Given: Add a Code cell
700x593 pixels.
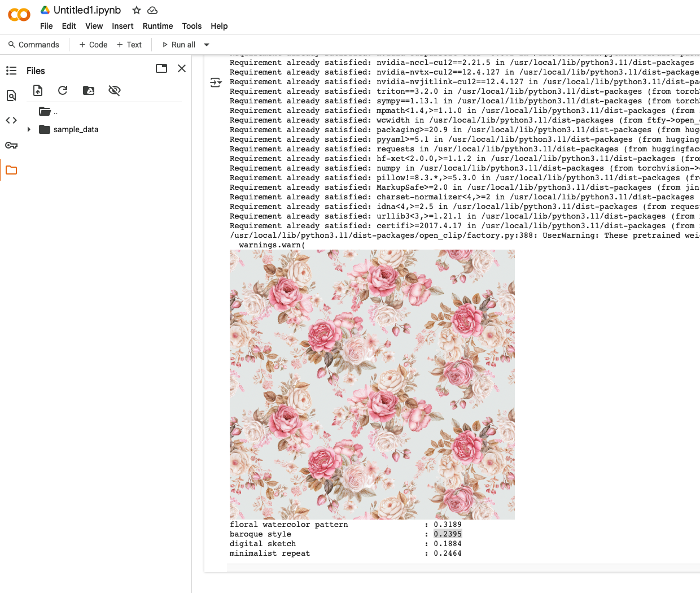Looking at the screenshot, I should pyautogui.click(x=93, y=45).
